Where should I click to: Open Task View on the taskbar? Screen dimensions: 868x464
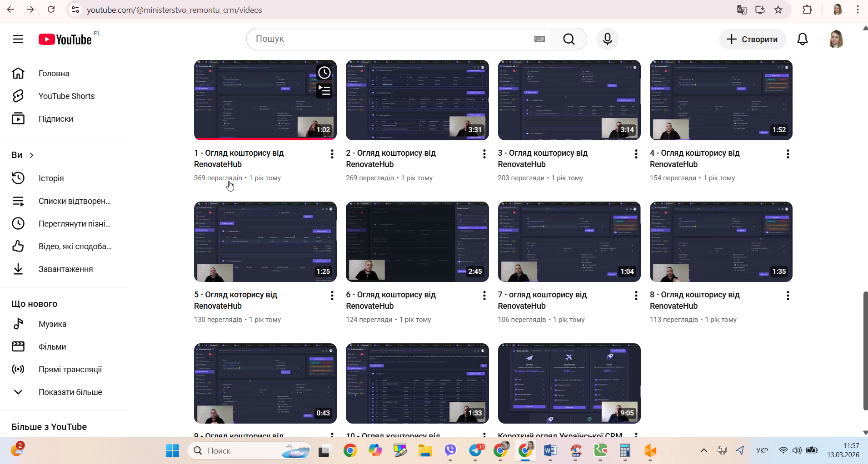pos(324,451)
